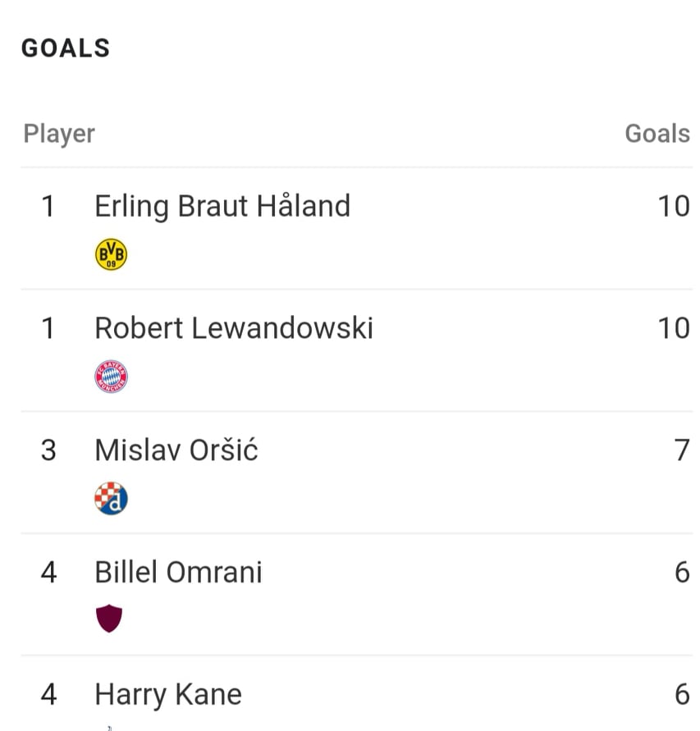Click the maroon shield club badge
This screenshot has height=731, width=700.
pos(109,618)
